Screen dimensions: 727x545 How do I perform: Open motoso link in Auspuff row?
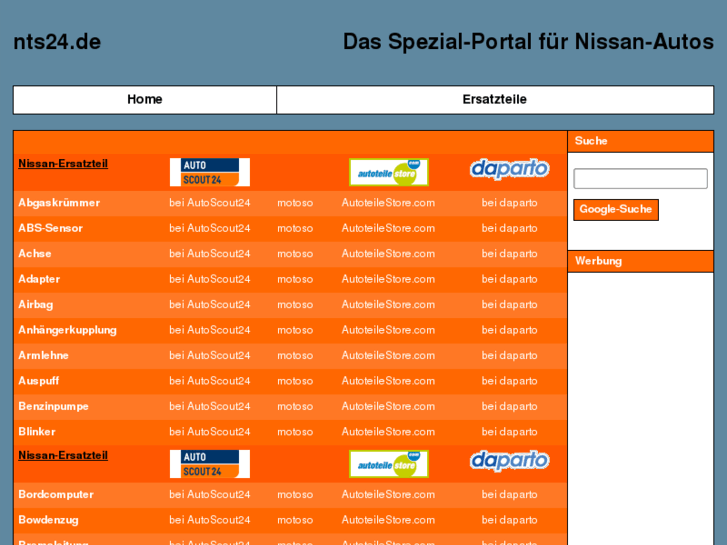pyautogui.click(x=295, y=381)
